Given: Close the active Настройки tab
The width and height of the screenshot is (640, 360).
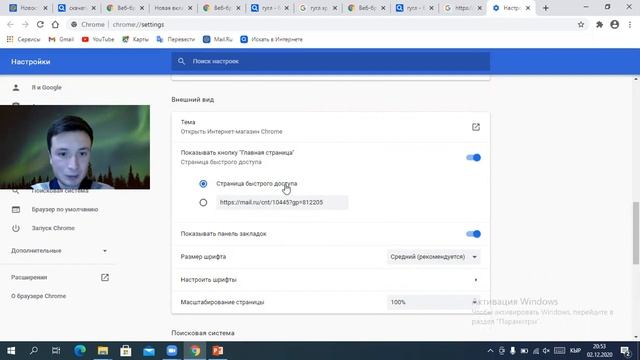Looking at the screenshot, I should (528, 8).
